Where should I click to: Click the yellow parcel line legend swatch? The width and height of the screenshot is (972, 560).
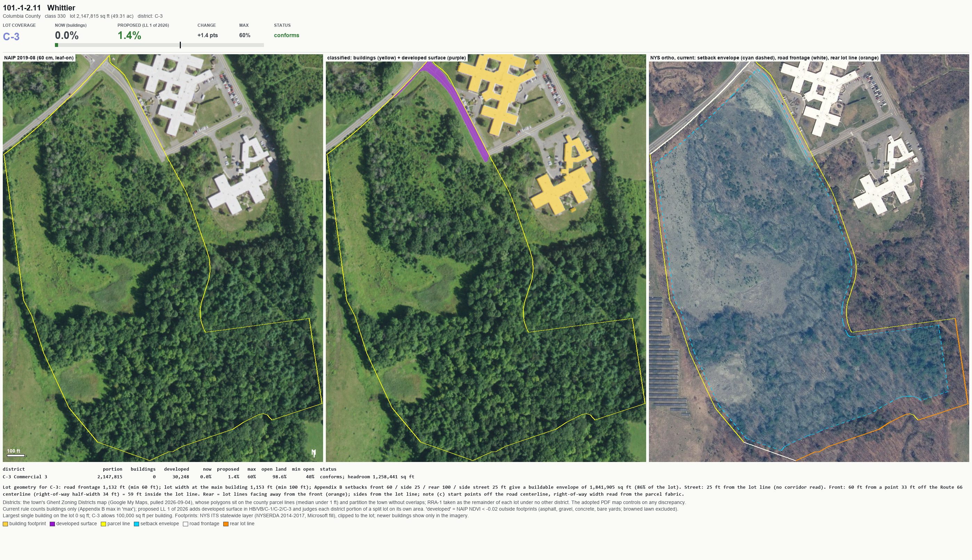[104, 524]
